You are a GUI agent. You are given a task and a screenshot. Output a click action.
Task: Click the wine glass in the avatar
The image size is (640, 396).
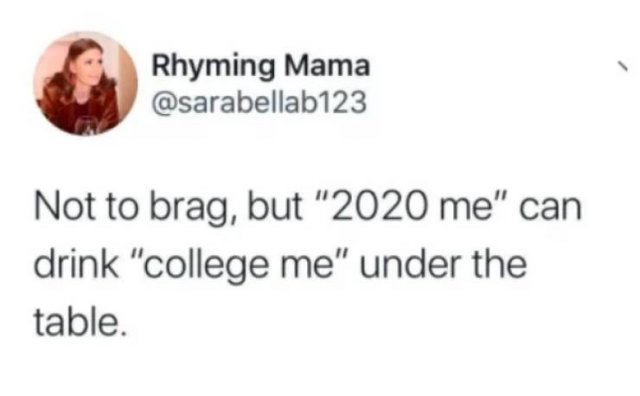(x=87, y=125)
